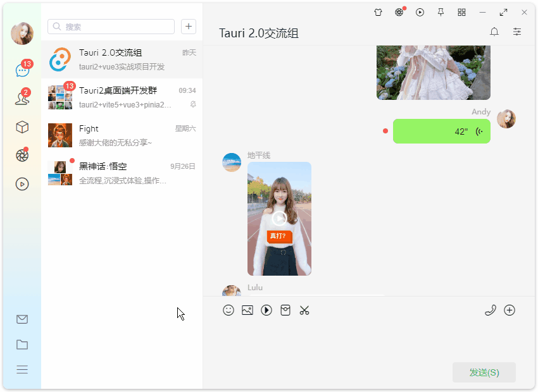
Task: Open more options plus circle icon
Action: click(510, 310)
